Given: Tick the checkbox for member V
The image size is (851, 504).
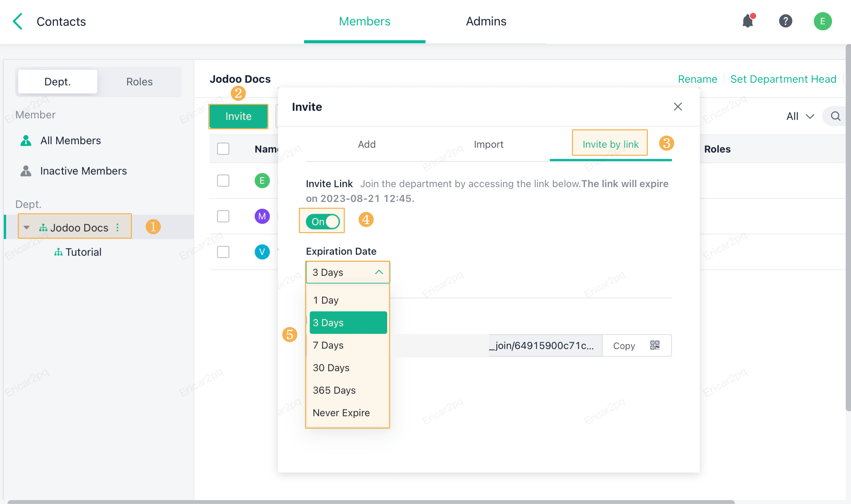Looking at the screenshot, I should pos(223,252).
